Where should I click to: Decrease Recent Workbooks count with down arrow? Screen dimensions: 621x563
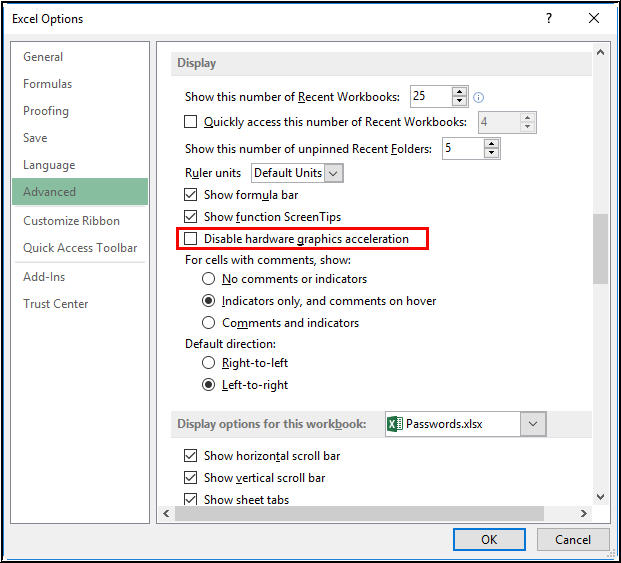(459, 101)
